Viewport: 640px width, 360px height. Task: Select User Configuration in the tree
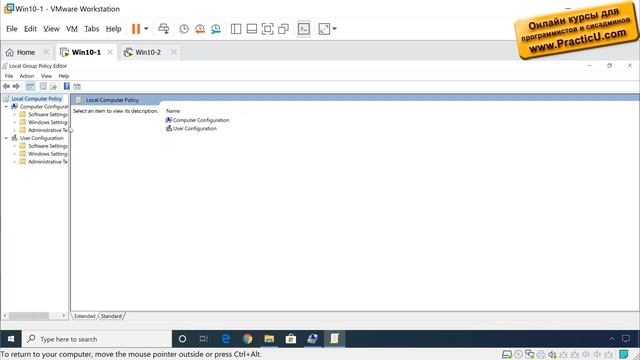pyautogui.click(x=42, y=138)
